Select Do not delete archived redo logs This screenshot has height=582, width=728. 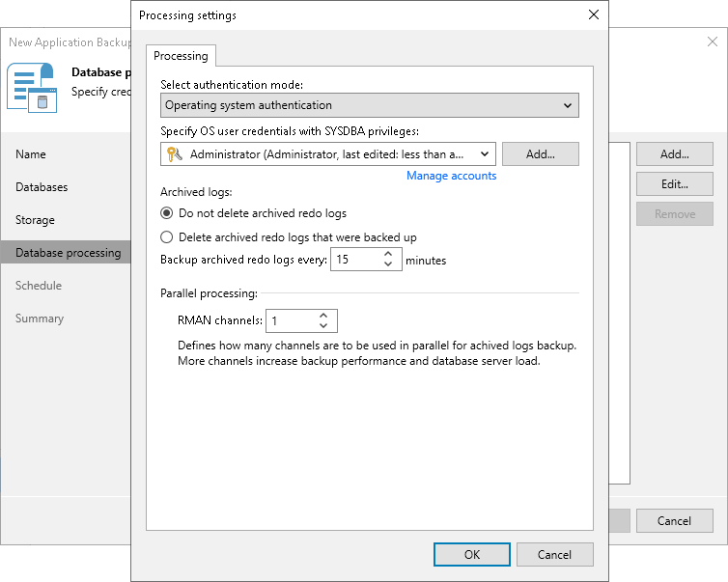[254, 213]
